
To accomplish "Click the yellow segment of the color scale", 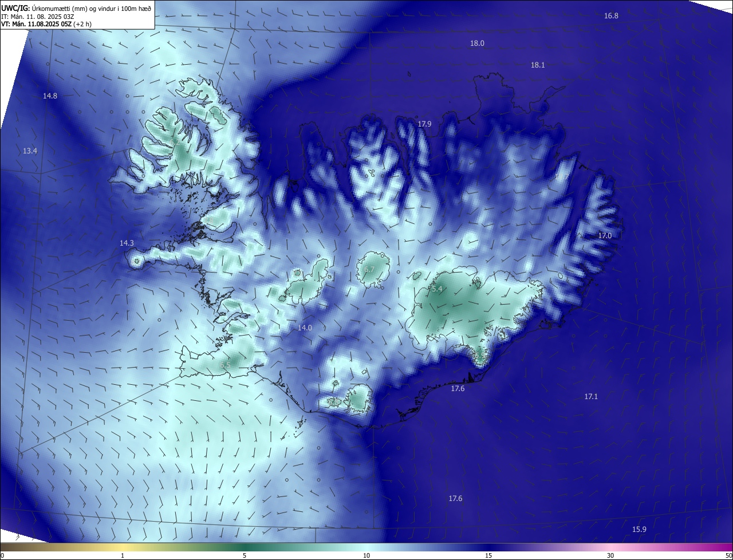I will (x=123, y=547).
